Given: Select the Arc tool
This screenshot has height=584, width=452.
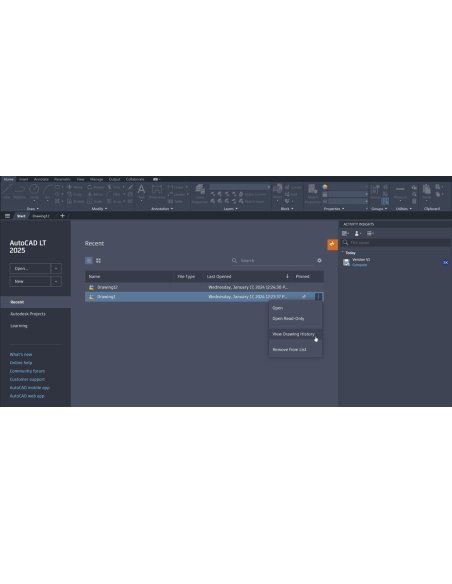Looking at the screenshot, I should pyautogui.click(x=47, y=191).
